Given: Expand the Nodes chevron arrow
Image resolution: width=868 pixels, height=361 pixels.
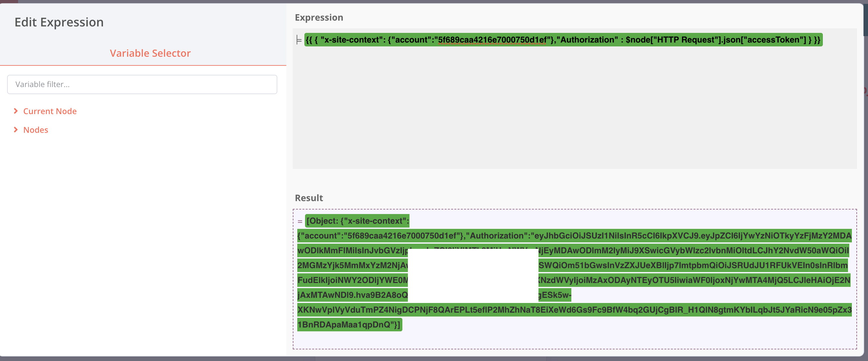Looking at the screenshot, I should click(x=15, y=130).
